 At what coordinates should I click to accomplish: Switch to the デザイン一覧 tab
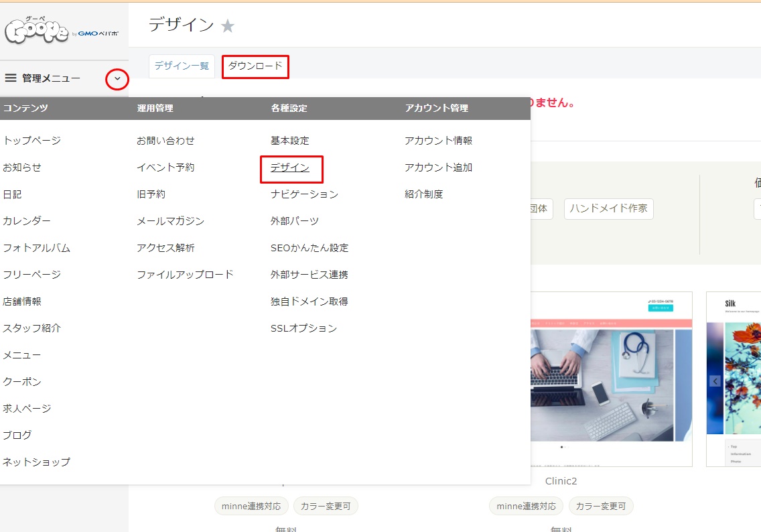point(182,66)
